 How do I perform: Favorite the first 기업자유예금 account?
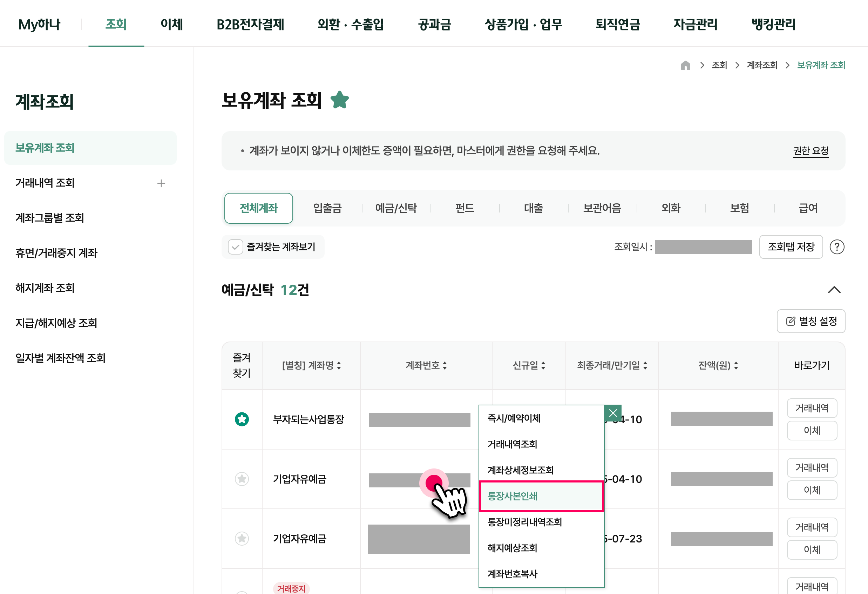[242, 479]
